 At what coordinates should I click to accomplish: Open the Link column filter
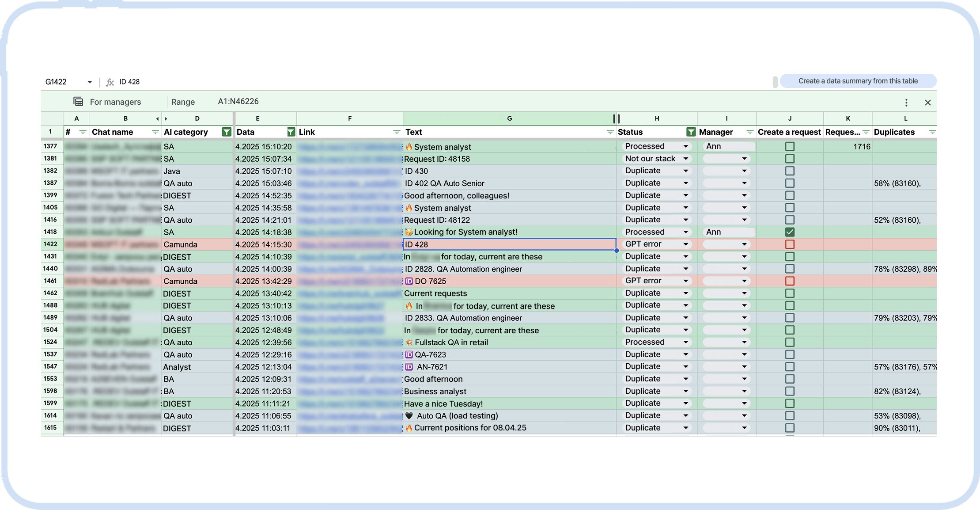point(397,132)
